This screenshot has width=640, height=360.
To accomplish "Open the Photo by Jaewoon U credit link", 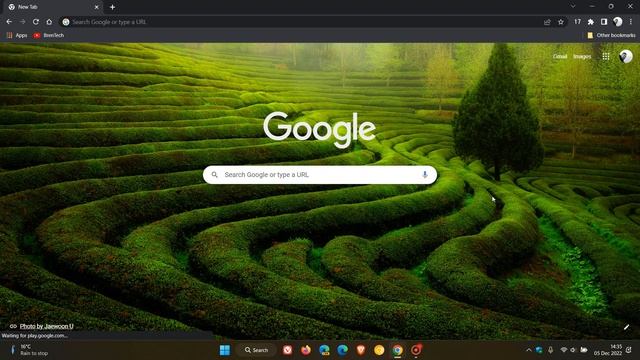I will coord(46,326).
